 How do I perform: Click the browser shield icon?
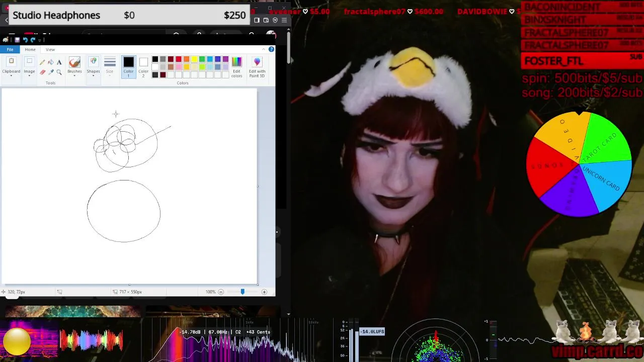tap(275, 20)
